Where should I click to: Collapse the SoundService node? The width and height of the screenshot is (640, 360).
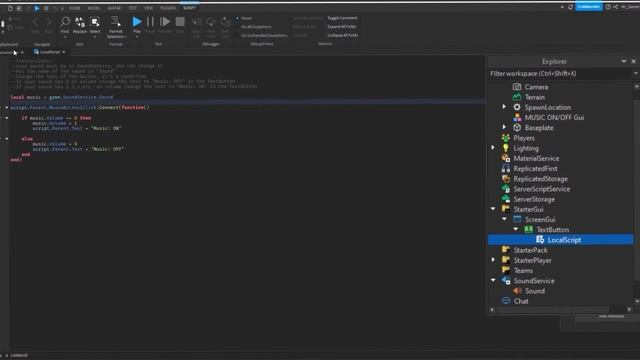(x=493, y=280)
